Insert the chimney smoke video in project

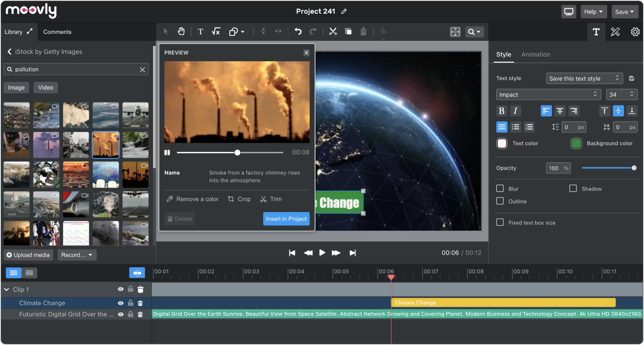coord(286,218)
